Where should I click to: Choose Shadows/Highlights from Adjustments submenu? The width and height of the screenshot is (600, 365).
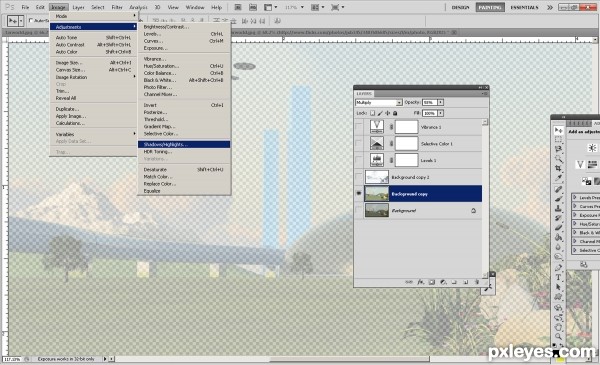coord(184,144)
